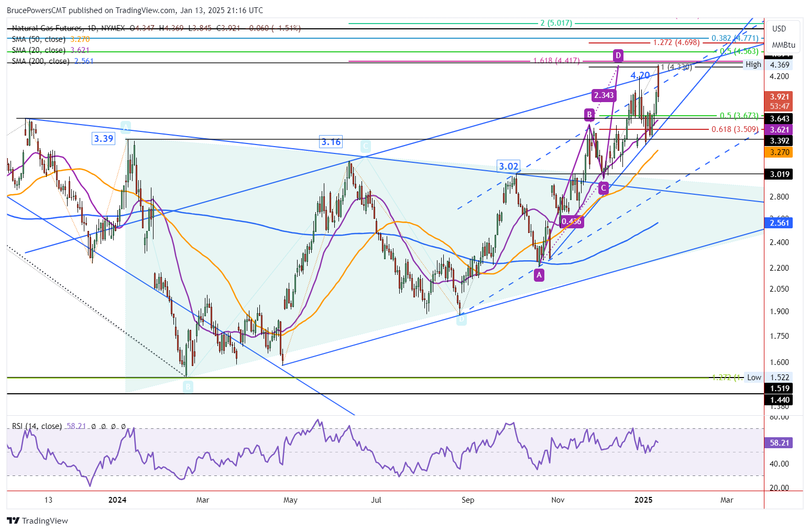810x532 pixels.
Task: Select the purple pattern point A marker
Action: tap(539, 275)
